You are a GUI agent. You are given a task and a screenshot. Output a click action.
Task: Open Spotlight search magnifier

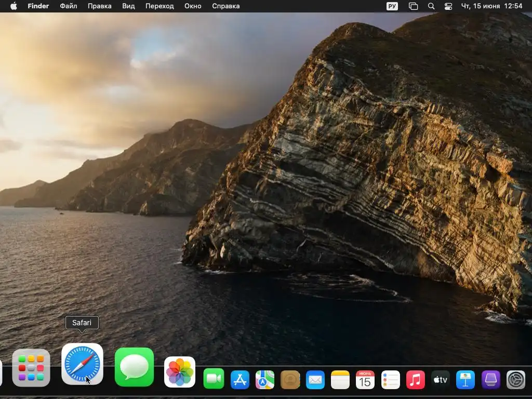[431, 6]
